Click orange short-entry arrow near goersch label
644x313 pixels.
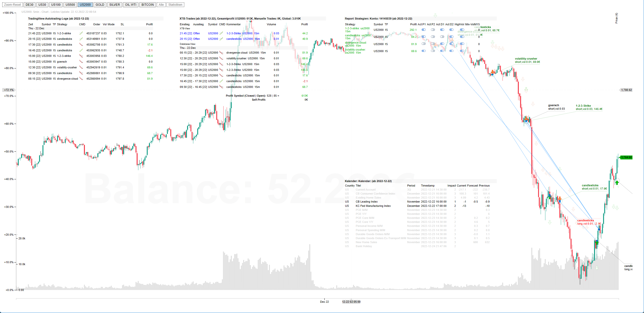point(526,119)
